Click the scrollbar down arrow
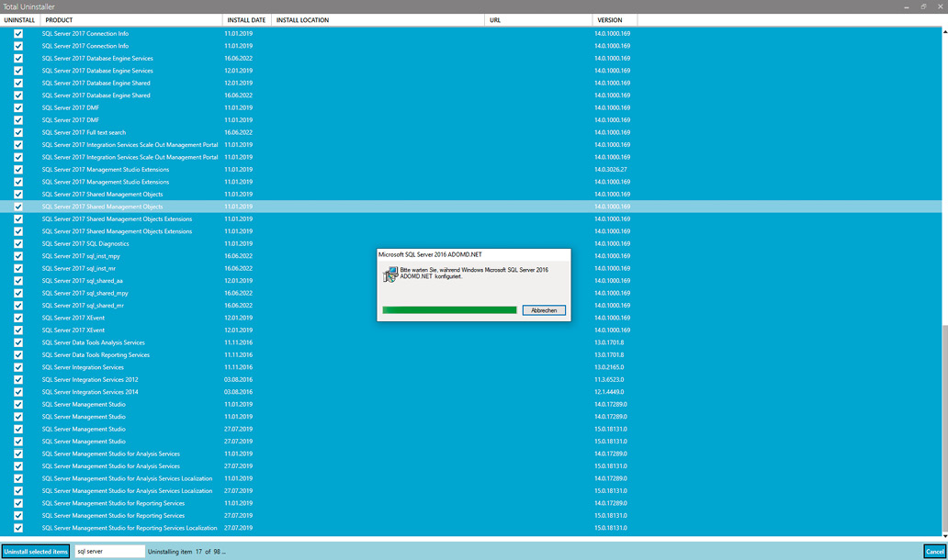This screenshot has width=948, height=560. (x=945, y=536)
